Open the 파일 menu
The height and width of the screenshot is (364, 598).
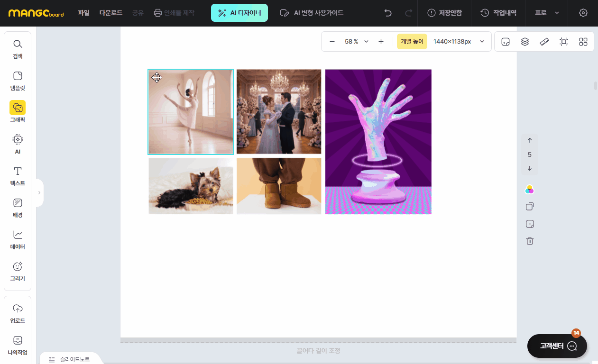[83, 13]
